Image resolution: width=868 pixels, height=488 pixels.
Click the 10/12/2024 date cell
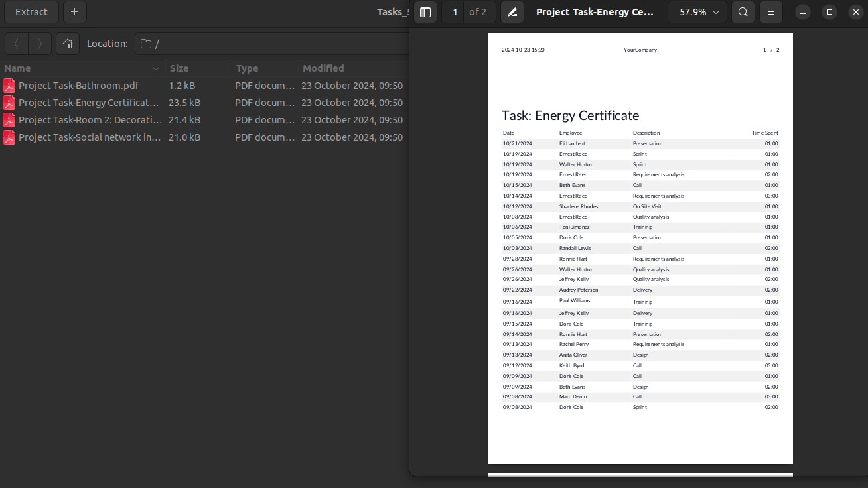(x=518, y=206)
